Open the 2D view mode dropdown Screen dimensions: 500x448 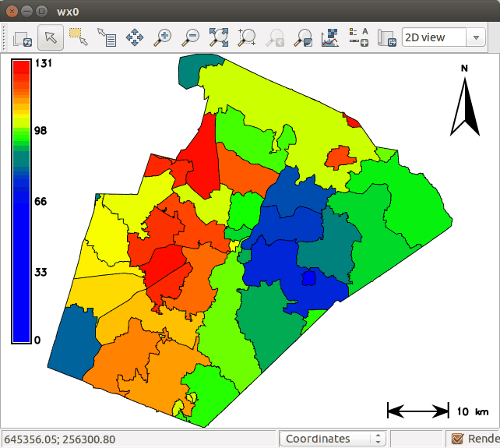[x=443, y=37]
